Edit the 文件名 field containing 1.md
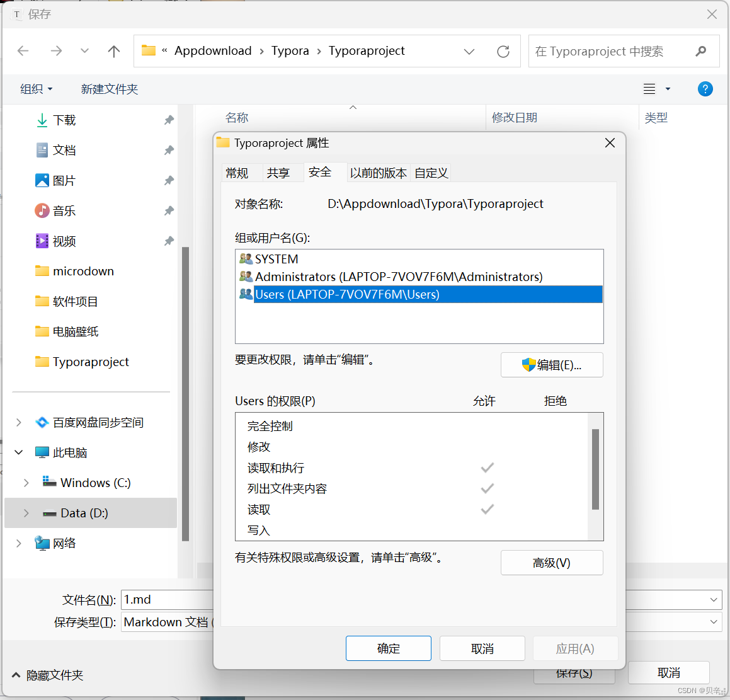The image size is (730, 700). pyautogui.click(x=168, y=599)
